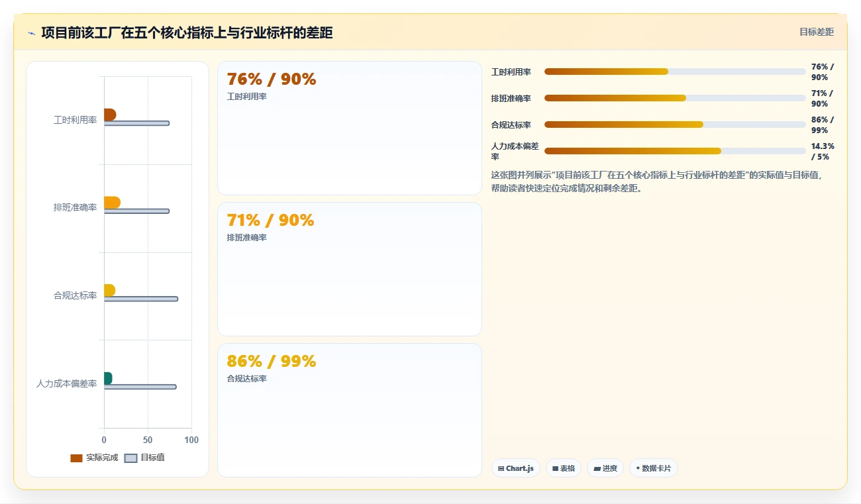The image size is (861, 504).
Task: Click the 工时利用率 progress bar
Action: tap(675, 72)
